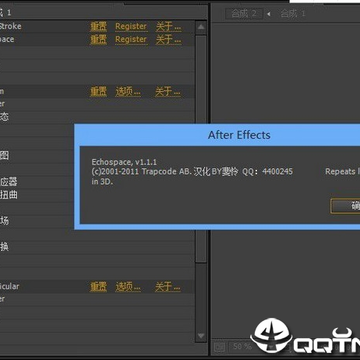
Task: Click the 确 confirm button in the dialog
Action: point(345,206)
